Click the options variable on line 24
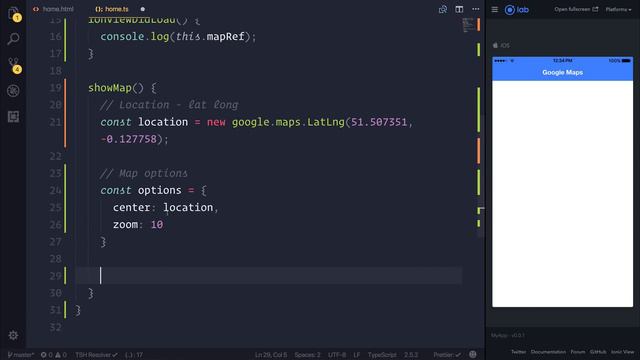This screenshot has width=640, height=360. [x=160, y=190]
